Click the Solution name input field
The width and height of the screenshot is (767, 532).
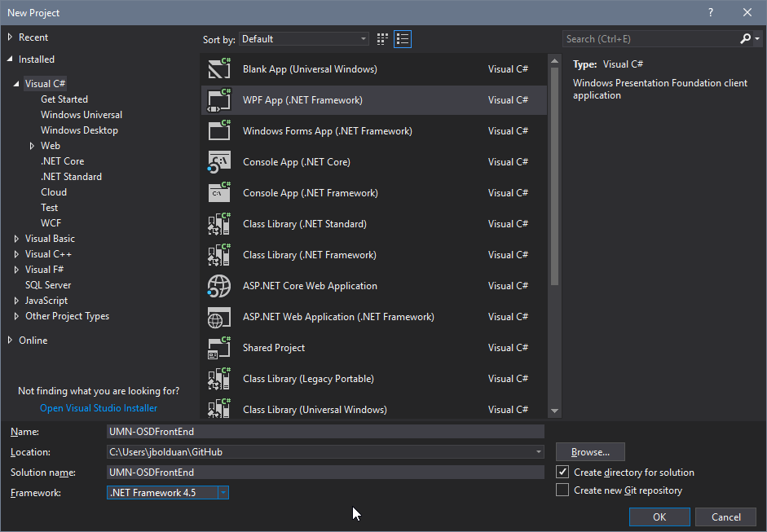tap(325, 472)
